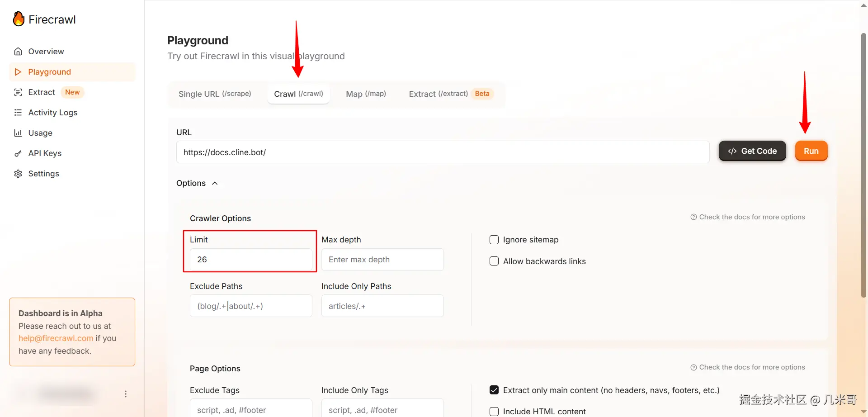Click the scrollbar down arrow

pos(863,412)
